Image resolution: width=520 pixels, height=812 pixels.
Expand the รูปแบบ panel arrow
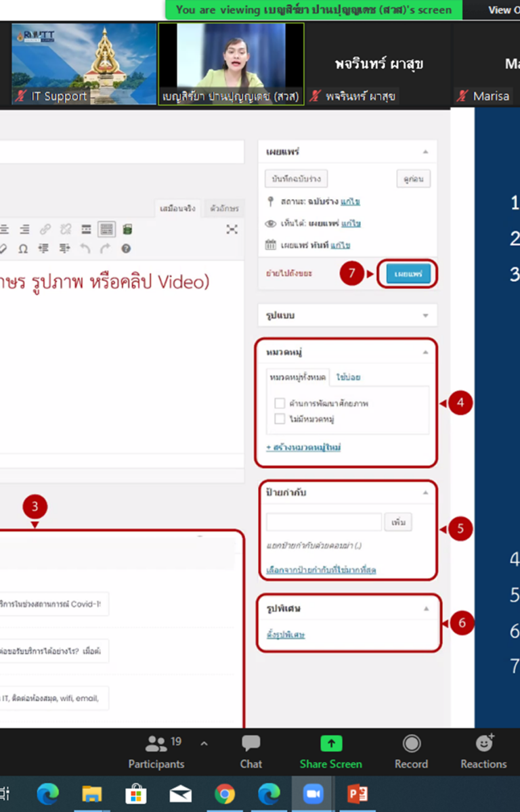(425, 315)
